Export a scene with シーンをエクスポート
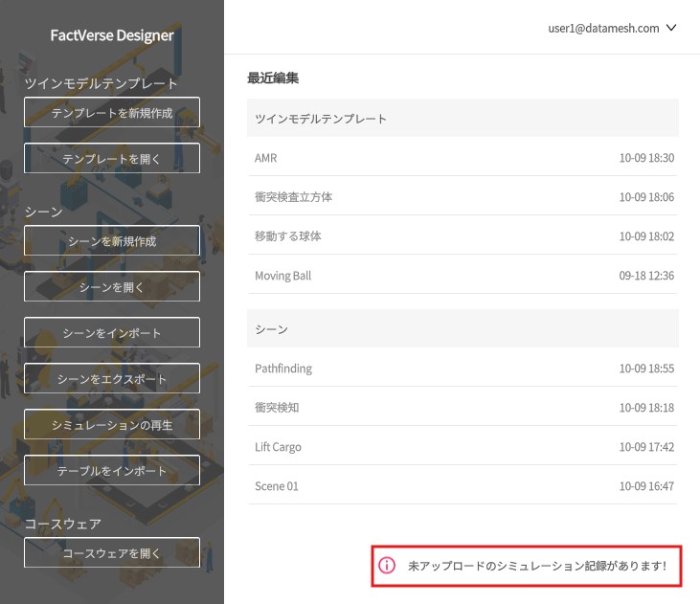700x604 pixels. (x=112, y=379)
